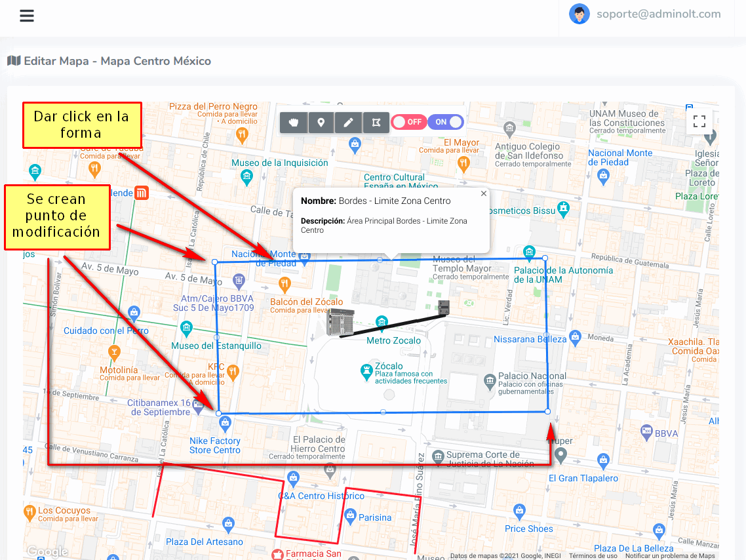The height and width of the screenshot is (560, 746).
Task: Click the bottom edge midpoint handle
Action: tap(383, 412)
